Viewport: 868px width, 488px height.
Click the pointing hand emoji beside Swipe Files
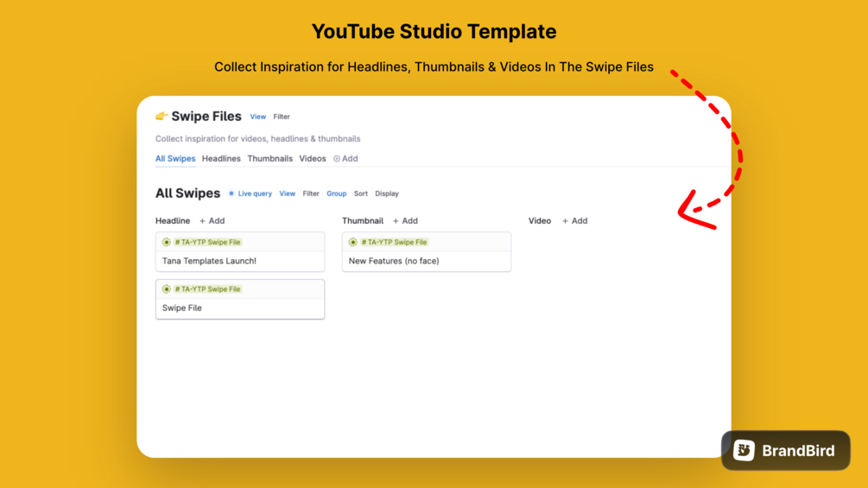(162, 116)
